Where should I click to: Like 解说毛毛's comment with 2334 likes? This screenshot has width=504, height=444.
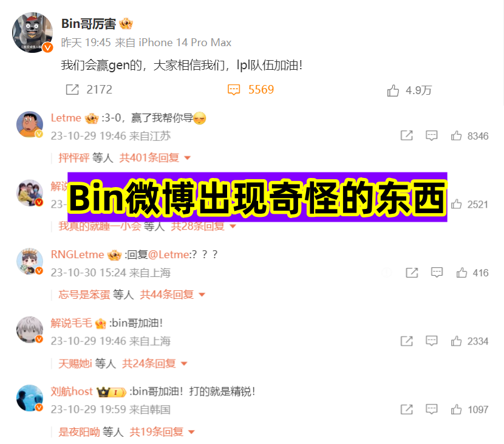(456, 341)
